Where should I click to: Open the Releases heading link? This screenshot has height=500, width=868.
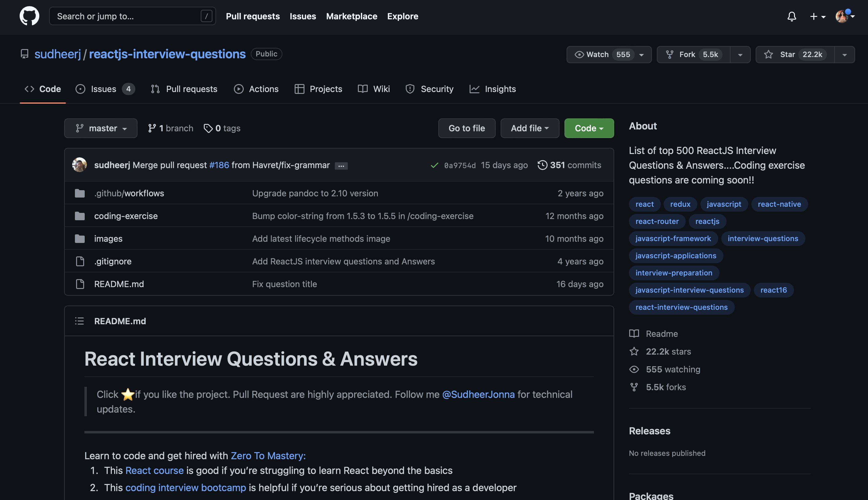point(649,431)
